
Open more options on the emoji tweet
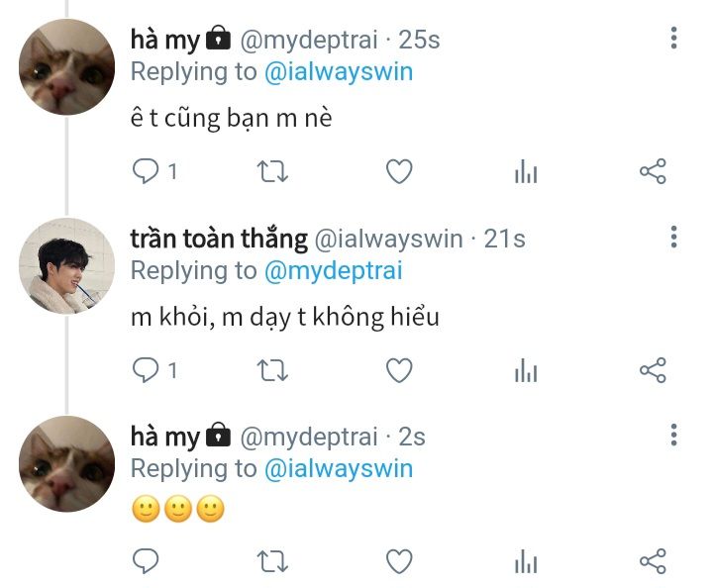(674, 436)
